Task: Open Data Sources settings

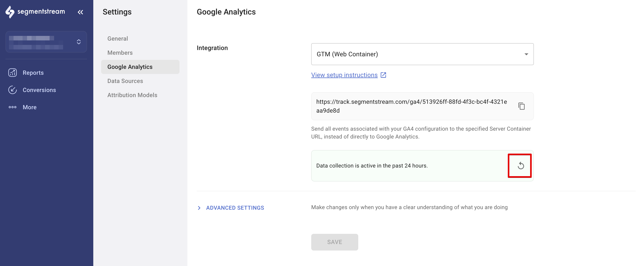Action: [x=125, y=81]
